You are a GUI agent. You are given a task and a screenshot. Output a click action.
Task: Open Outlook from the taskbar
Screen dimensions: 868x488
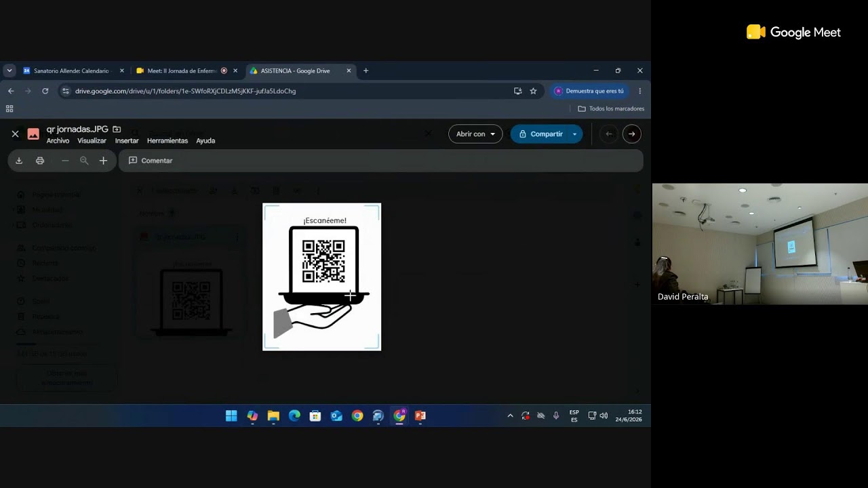click(x=336, y=416)
